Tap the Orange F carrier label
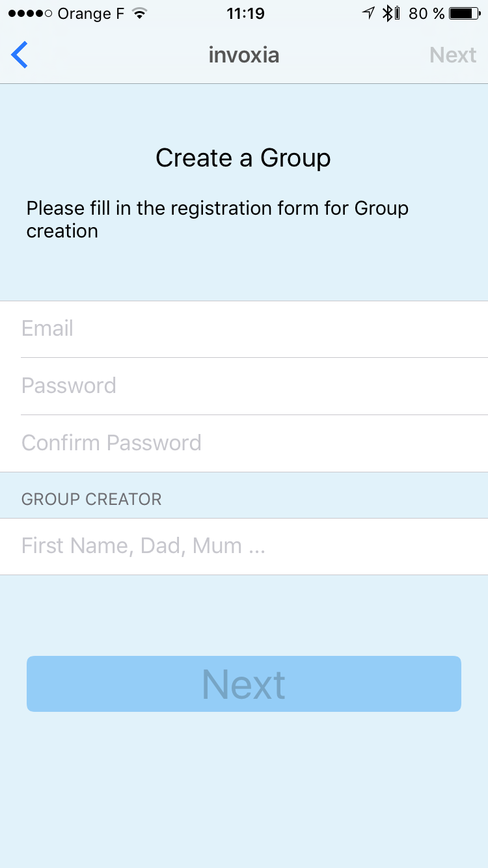 point(91,14)
